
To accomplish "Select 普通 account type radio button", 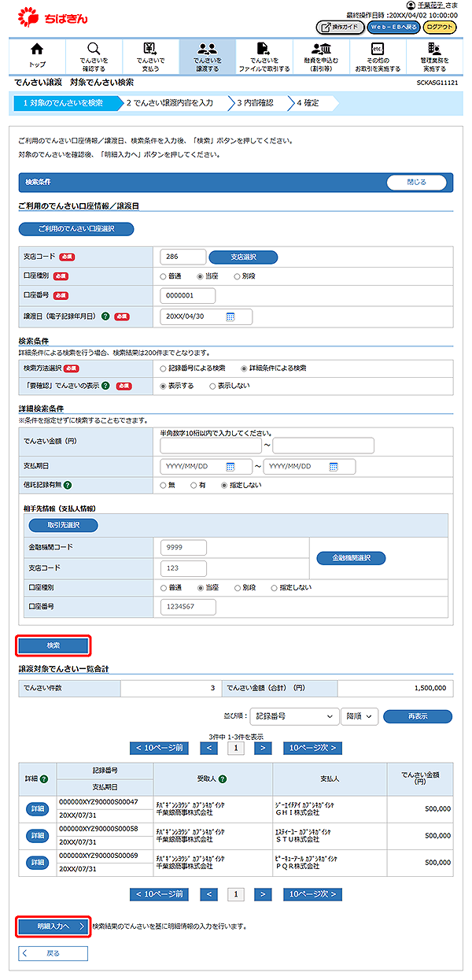I will coord(164,276).
